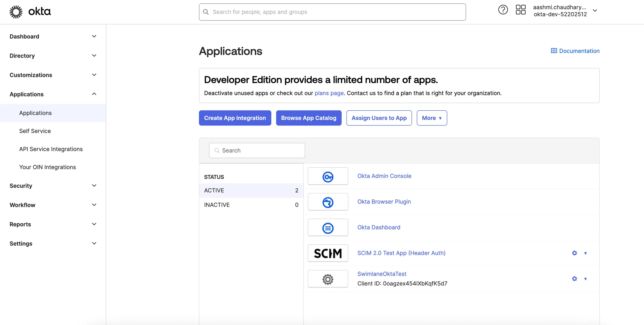Screen dimensions: 644x325
Task: Click the STATUS filter heading
Action: [214, 177]
